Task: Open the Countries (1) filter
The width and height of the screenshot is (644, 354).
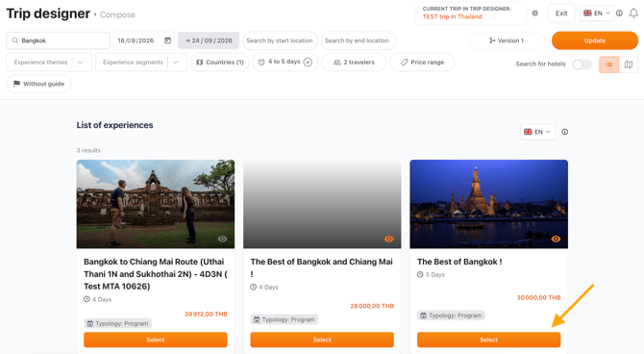Action: pos(220,63)
